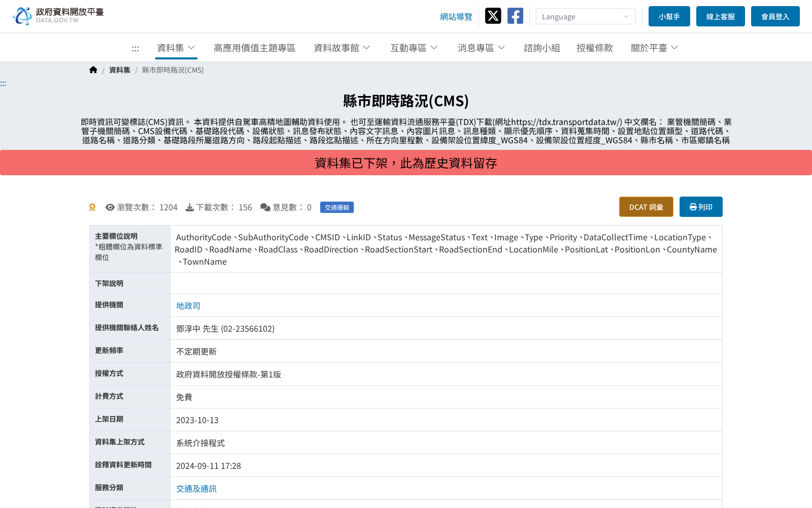
Task: Click the 列印 print button
Action: 701,207
